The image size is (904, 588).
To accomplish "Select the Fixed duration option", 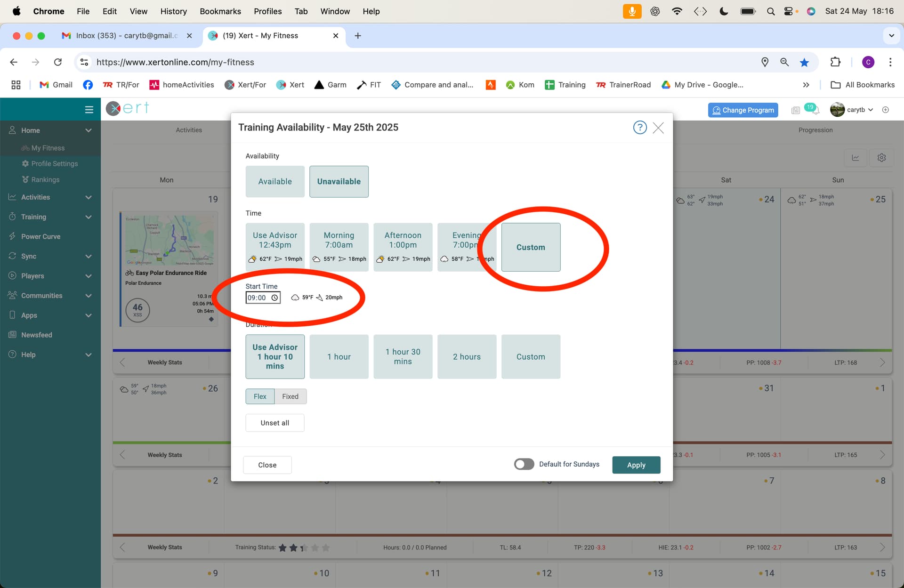I will click(290, 396).
